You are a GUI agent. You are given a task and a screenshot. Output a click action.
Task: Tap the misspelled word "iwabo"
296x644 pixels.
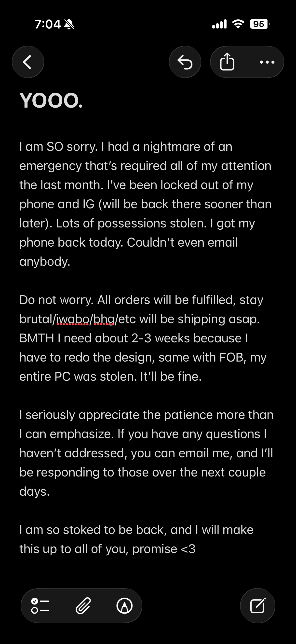72,319
